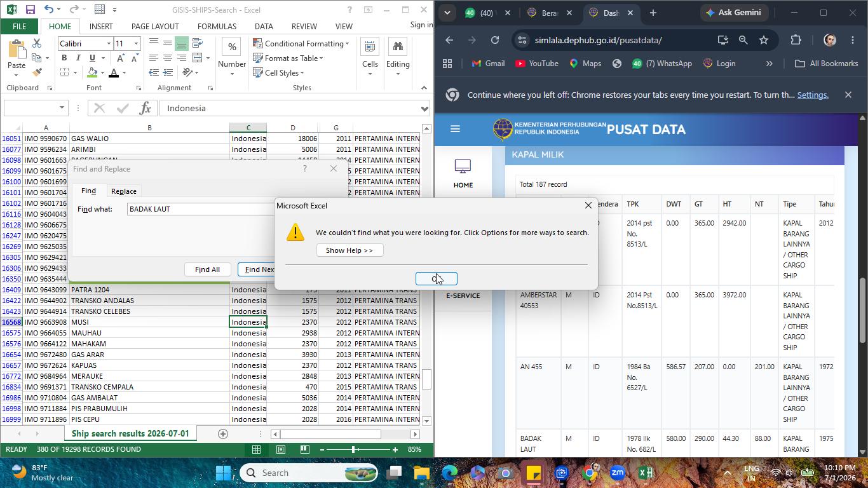Expand the Cell Styles menu
Image resolution: width=868 pixels, height=488 pixels.
(279, 72)
